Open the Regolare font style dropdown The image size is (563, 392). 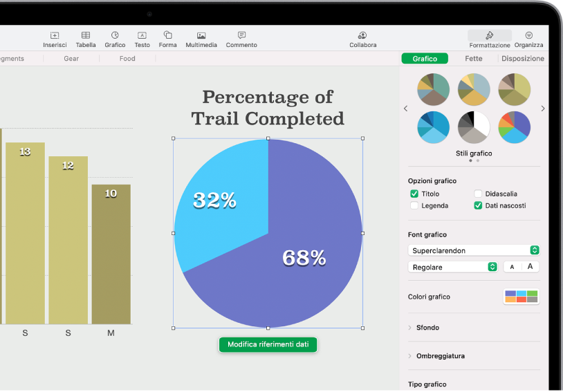pyautogui.click(x=453, y=267)
